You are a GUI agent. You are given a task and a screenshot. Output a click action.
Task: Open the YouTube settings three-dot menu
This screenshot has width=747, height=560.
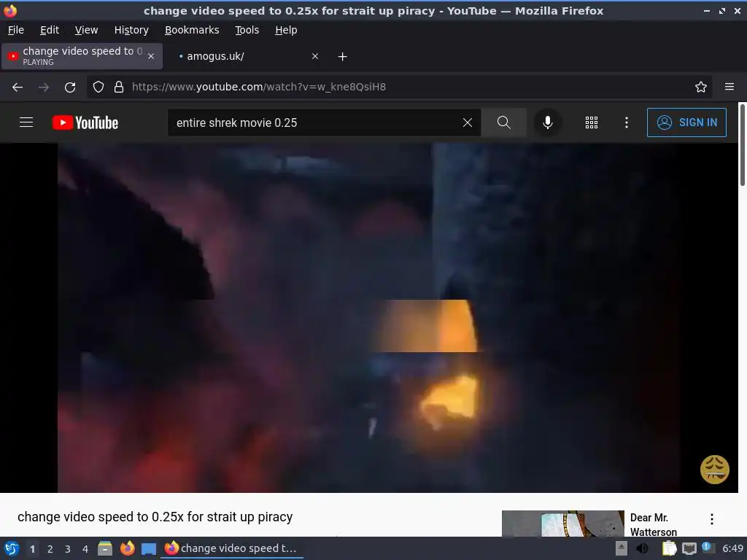click(x=627, y=122)
